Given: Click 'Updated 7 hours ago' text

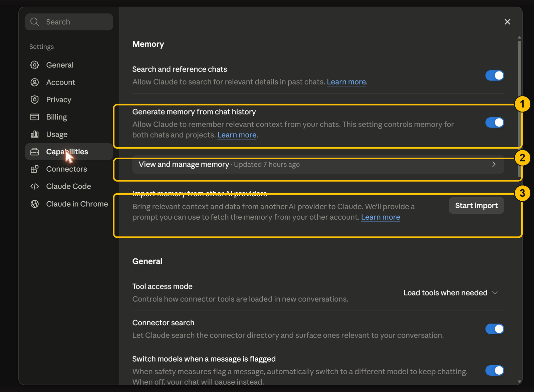Looking at the screenshot, I should pyautogui.click(x=267, y=164).
